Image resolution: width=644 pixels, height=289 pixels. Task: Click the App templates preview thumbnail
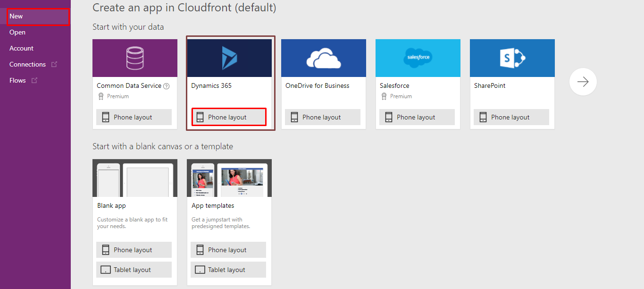point(229,178)
